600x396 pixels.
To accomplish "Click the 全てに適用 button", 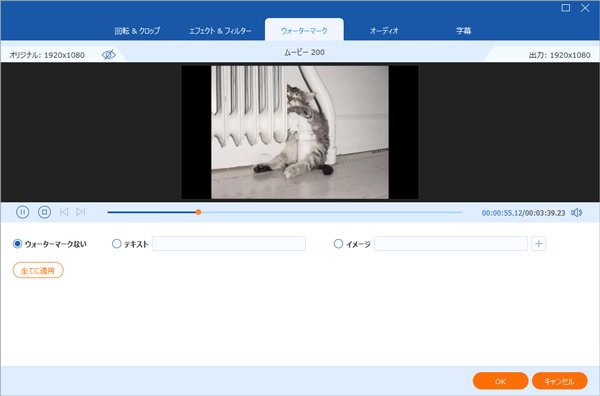I will 38,271.
